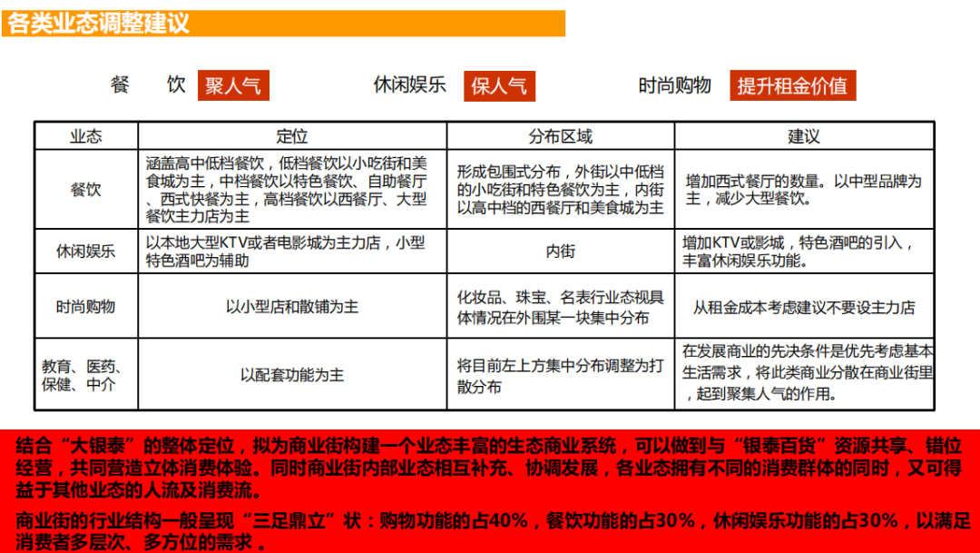Image resolution: width=980 pixels, height=553 pixels.
Task: Select the red 聚人气 label box
Action: click(233, 85)
